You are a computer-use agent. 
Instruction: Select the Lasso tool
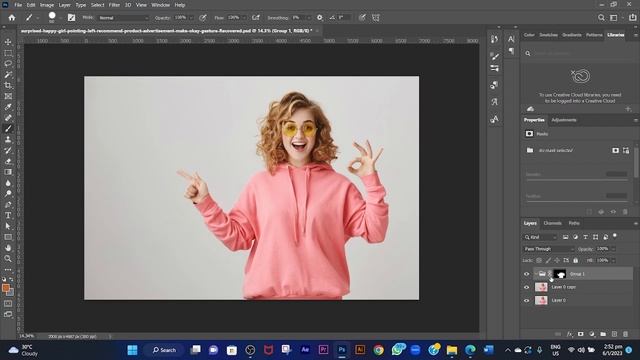[x=8, y=64]
